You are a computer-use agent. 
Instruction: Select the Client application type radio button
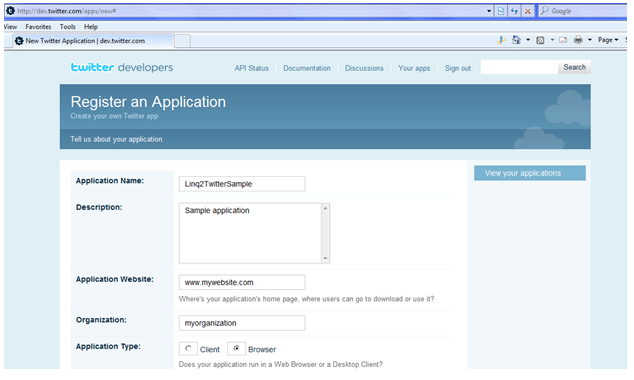point(188,348)
